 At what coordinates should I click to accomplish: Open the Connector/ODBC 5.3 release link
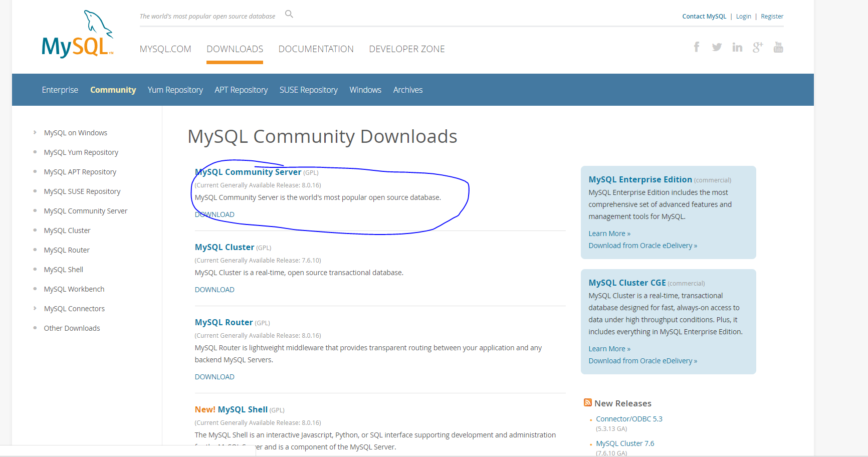pyautogui.click(x=629, y=418)
